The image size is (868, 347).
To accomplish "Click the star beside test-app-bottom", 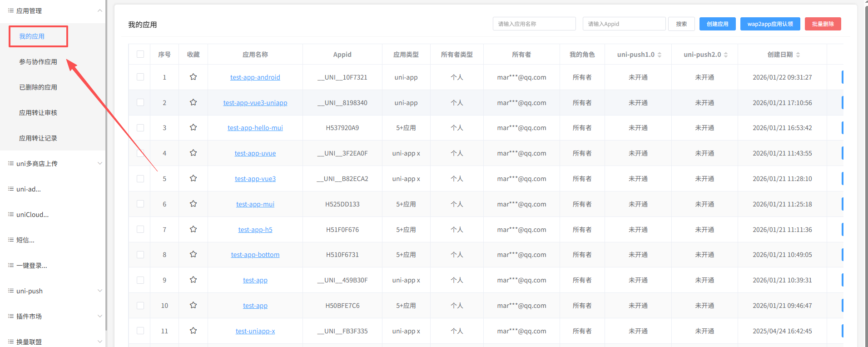I will point(193,254).
